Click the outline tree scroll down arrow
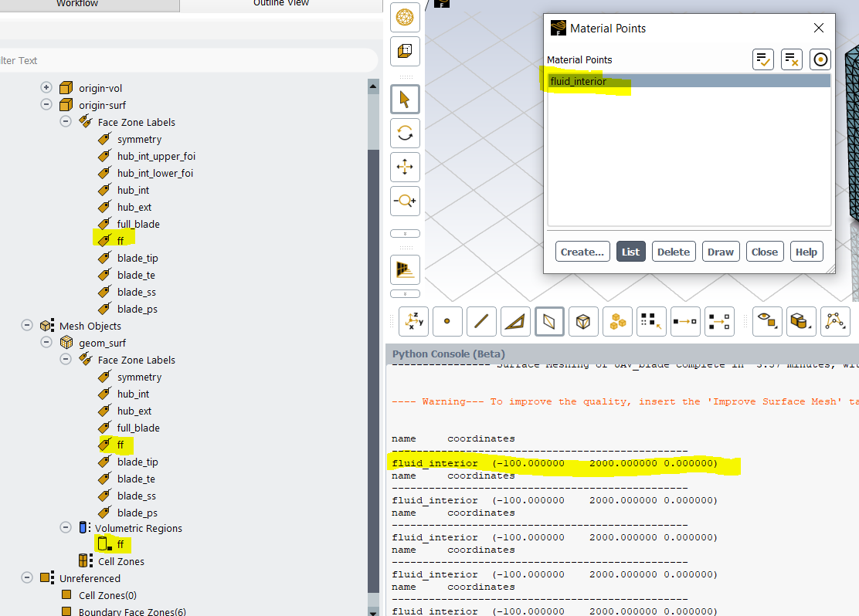 click(x=373, y=612)
